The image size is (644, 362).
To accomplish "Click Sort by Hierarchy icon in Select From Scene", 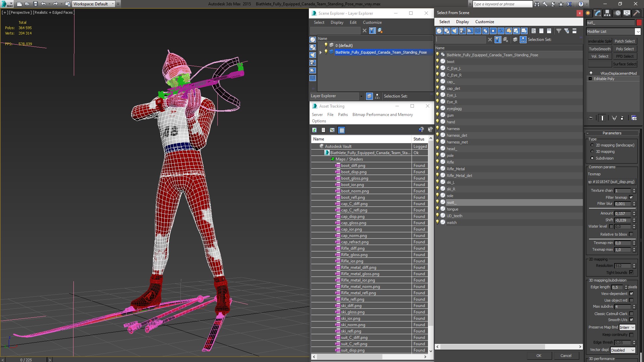I will [523, 40].
